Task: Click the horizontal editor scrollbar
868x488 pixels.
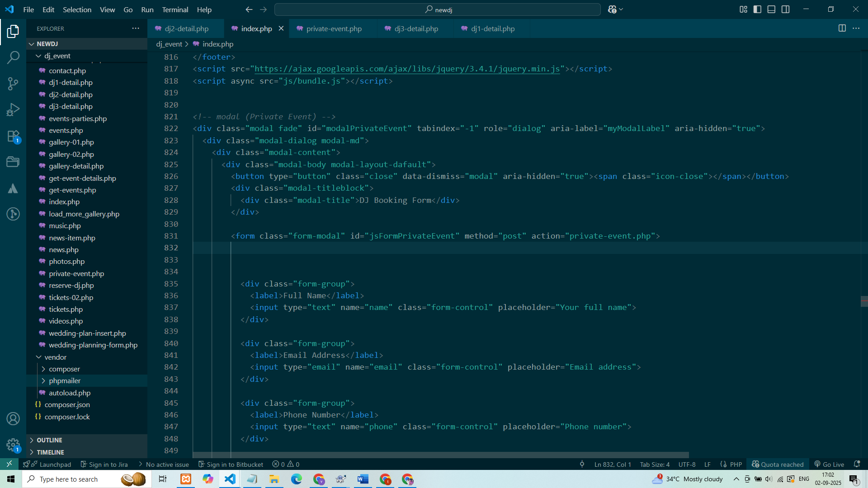Action: [441, 455]
